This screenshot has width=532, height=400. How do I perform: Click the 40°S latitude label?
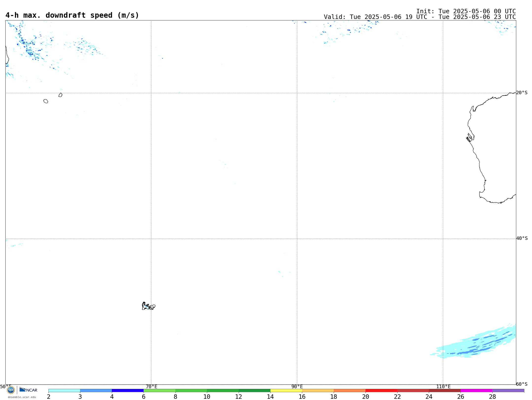tap(522, 238)
